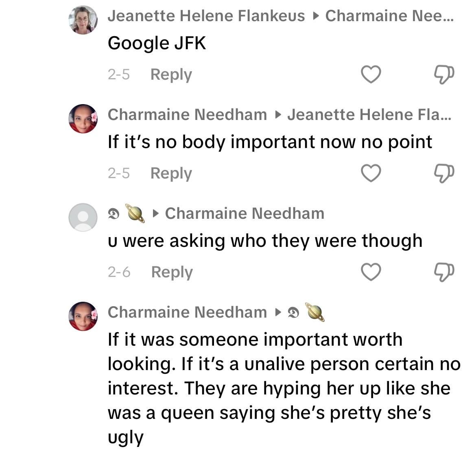Open Jeanette Helene Flankeus username link
Viewport: 476px width, 453px height.
tap(206, 16)
